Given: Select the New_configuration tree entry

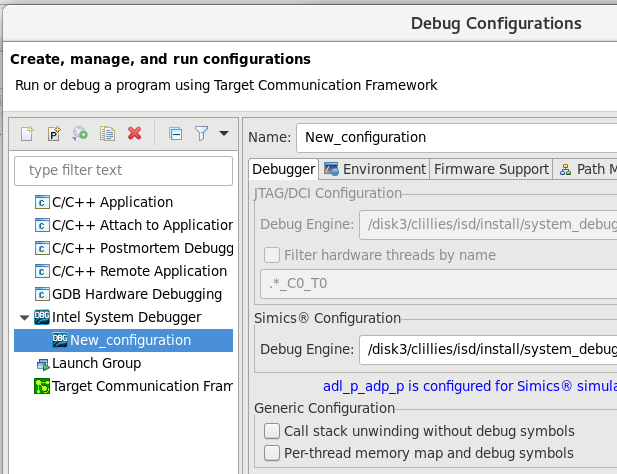Looking at the screenshot, I should click(x=124, y=340).
